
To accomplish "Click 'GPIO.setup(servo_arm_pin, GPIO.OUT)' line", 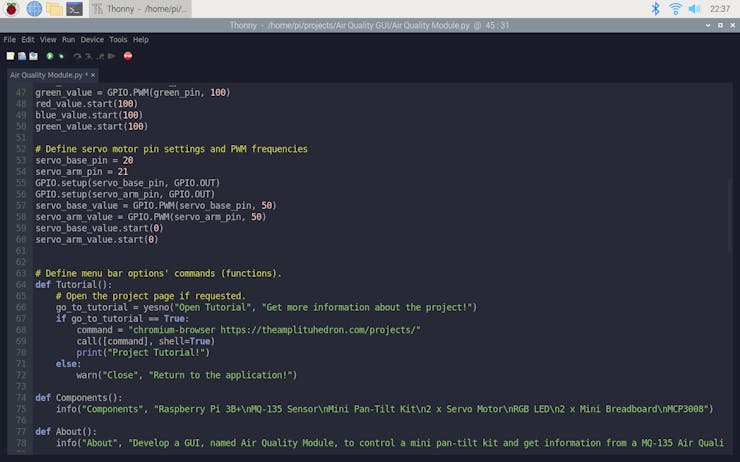I will (x=125, y=194).
